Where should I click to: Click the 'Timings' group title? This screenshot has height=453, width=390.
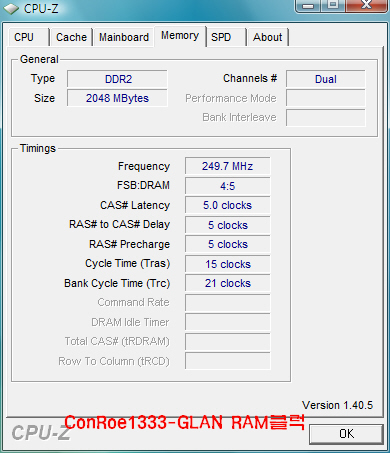[x=38, y=148]
